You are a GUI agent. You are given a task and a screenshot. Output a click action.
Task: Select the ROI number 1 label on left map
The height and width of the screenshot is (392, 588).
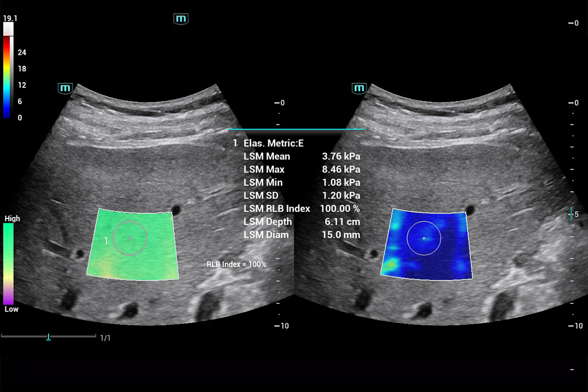click(x=106, y=241)
